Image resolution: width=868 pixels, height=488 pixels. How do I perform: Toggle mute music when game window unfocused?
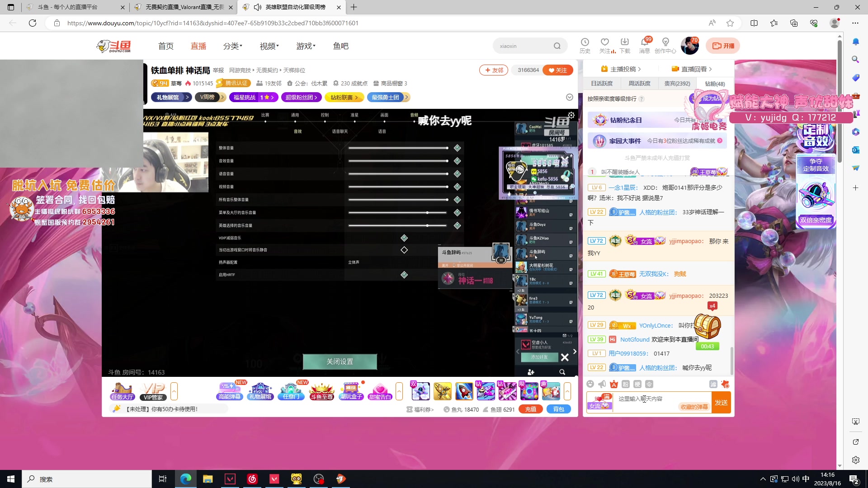[x=404, y=249]
